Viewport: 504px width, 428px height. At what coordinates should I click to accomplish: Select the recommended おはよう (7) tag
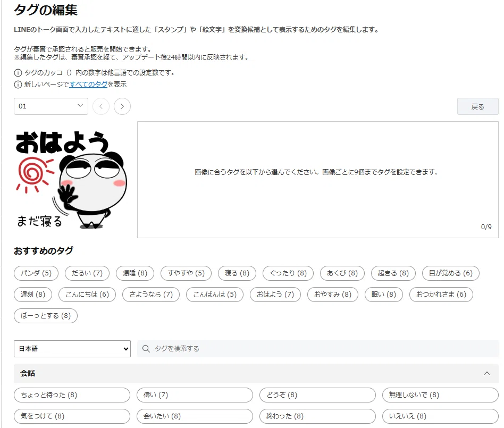tap(275, 295)
